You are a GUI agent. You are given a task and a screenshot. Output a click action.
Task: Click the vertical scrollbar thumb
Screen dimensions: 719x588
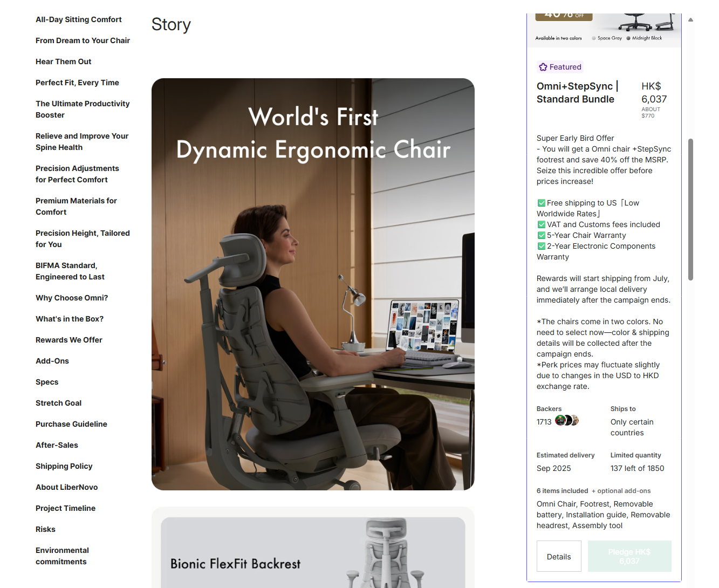(690, 209)
